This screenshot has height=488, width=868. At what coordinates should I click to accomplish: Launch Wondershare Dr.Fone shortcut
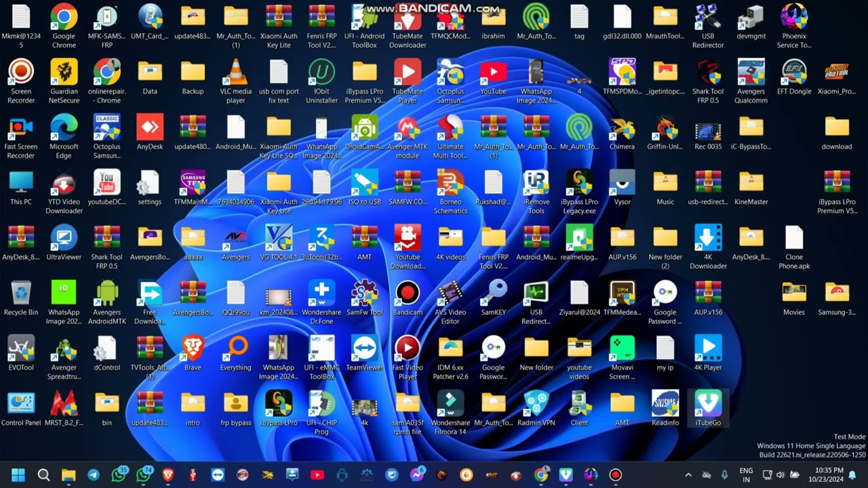(321, 303)
